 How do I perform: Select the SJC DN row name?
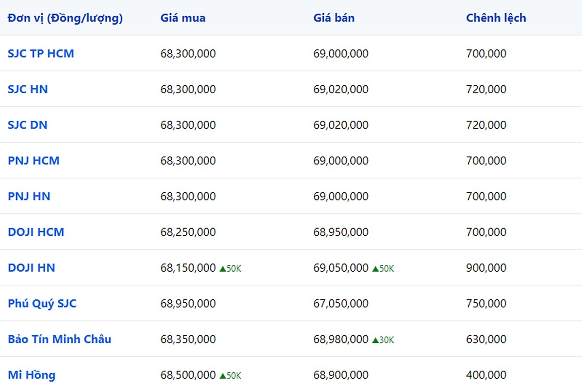click(x=28, y=125)
